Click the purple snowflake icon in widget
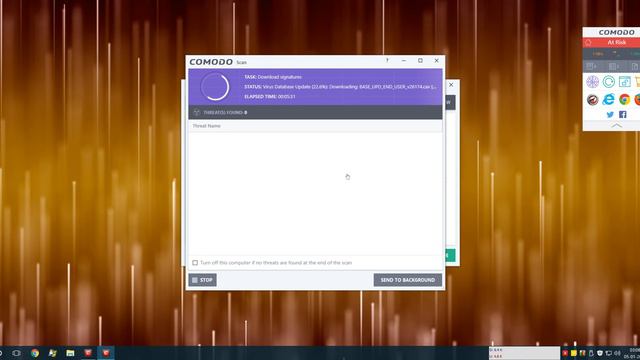640x360 pixels. point(593,82)
